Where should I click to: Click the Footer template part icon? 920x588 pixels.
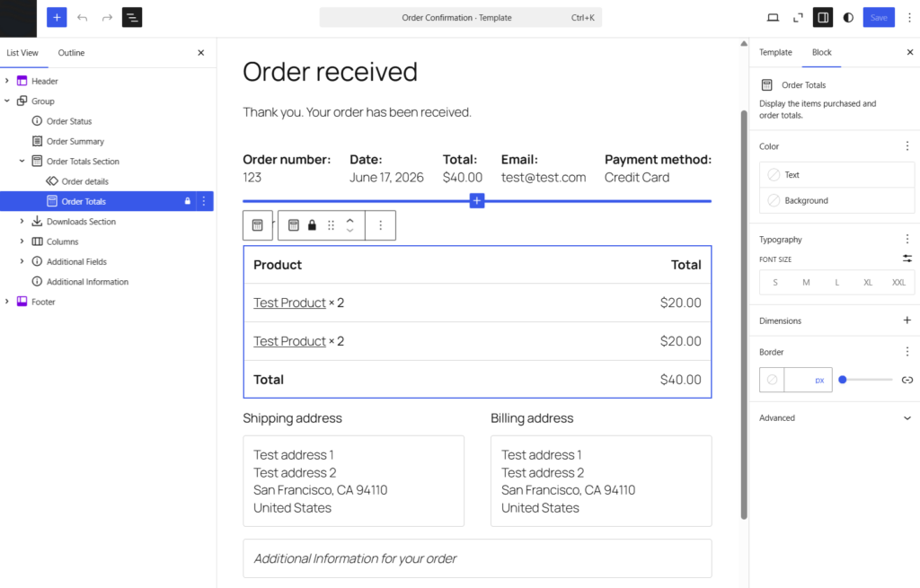[22, 302]
